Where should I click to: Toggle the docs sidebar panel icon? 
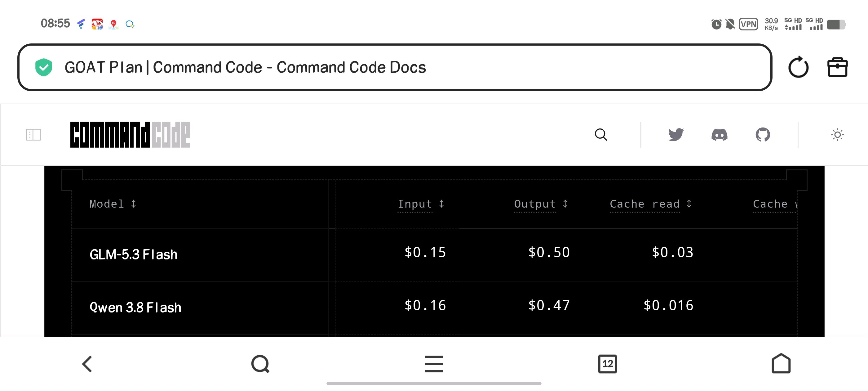(33, 135)
